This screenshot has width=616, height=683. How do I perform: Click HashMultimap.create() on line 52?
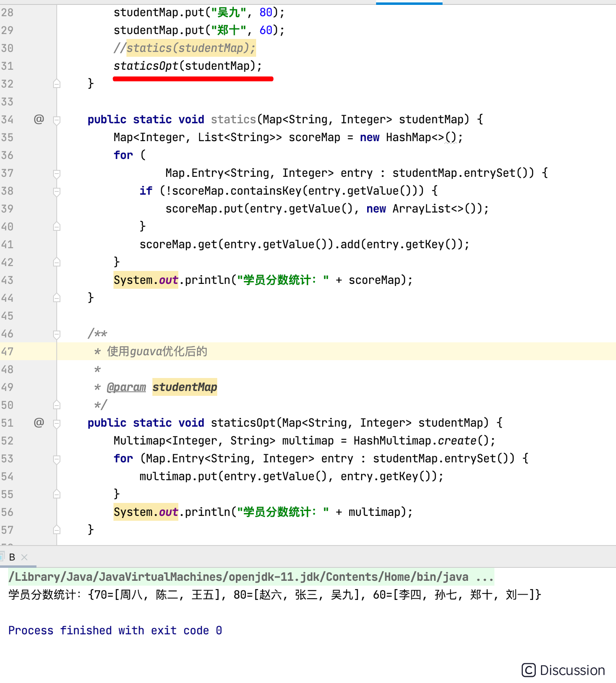pos(421,440)
